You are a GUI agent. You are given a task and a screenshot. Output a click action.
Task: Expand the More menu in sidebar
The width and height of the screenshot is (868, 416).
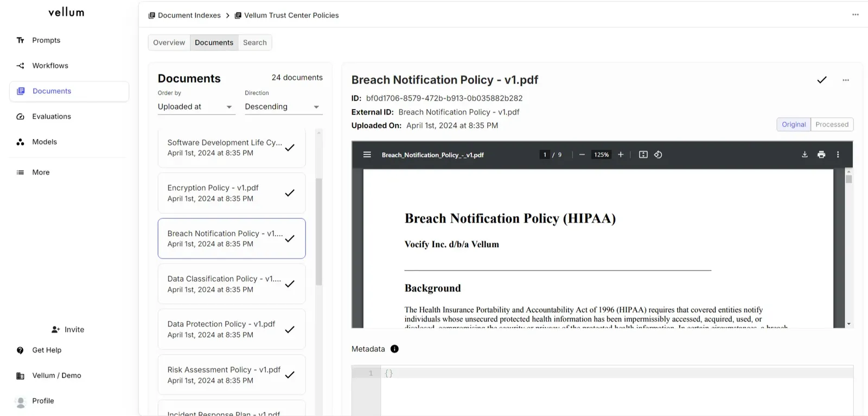[69, 172]
